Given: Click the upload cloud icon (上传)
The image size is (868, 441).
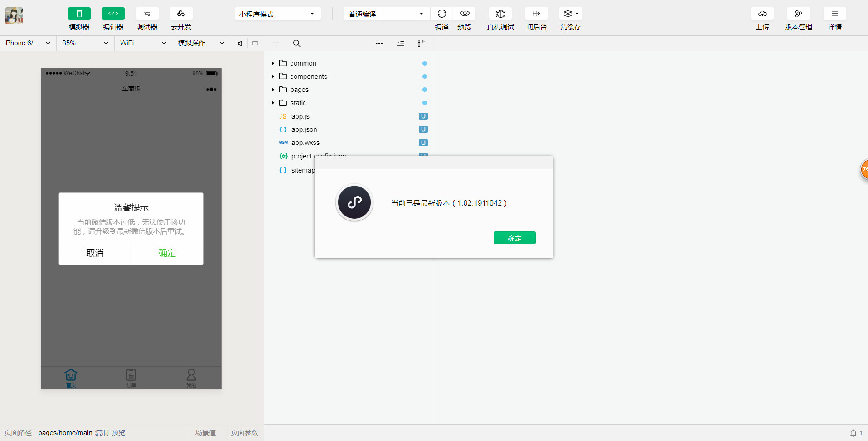Looking at the screenshot, I should pos(762,14).
